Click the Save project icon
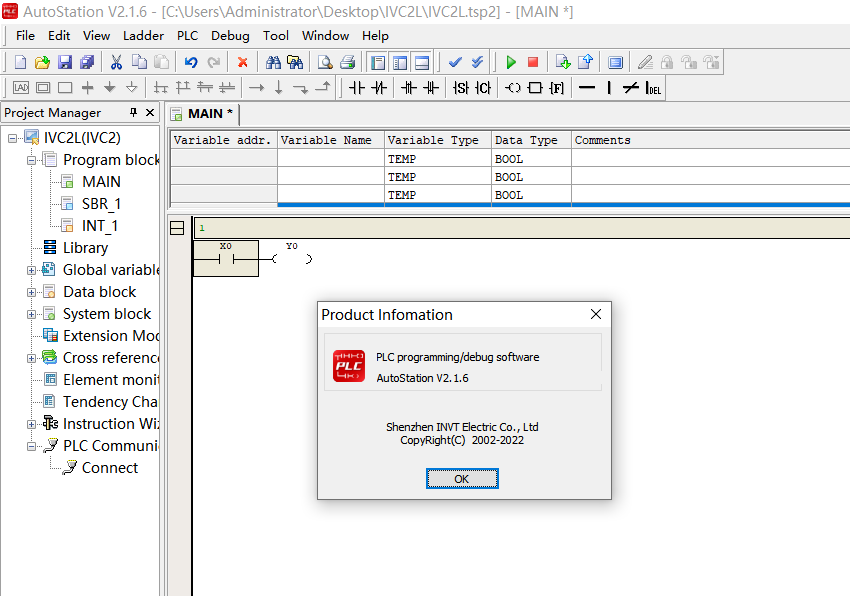The image size is (850, 596). (x=65, y=62)
